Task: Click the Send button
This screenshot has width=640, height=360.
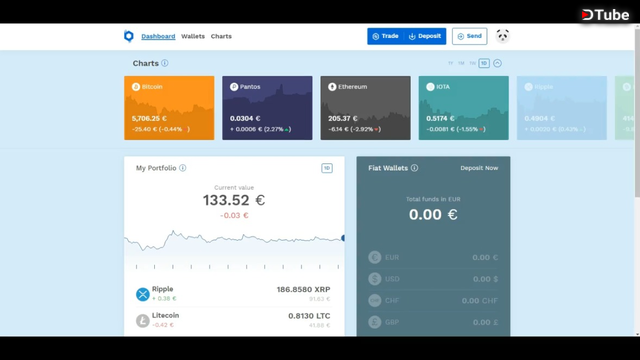Action: click(470, 36)
